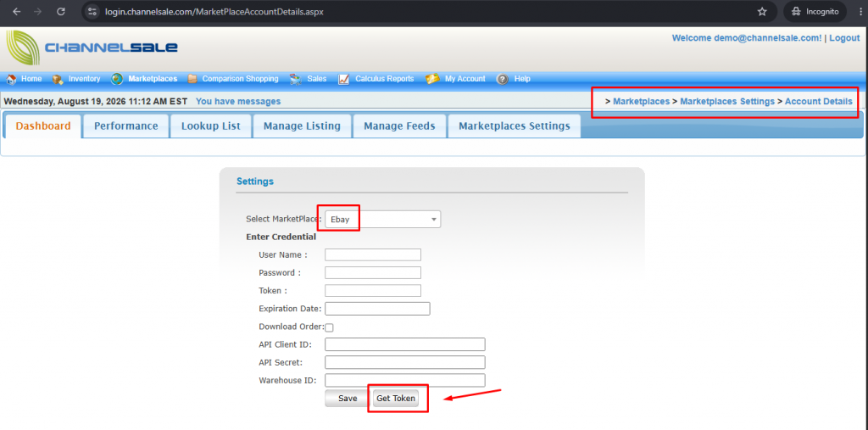Click the Logout link
The height and width of the screenshot is (430, 868).
(x=844, y=38)
